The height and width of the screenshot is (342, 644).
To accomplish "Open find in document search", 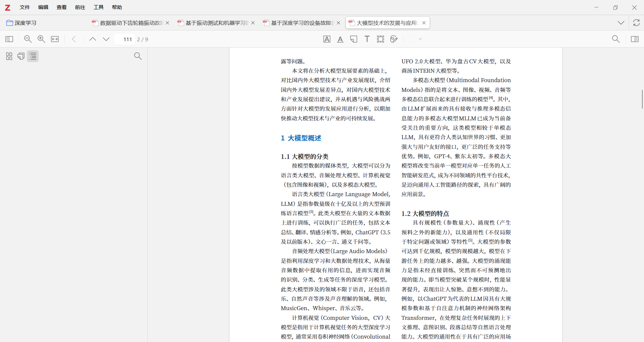I will click(x=616, y=39).
